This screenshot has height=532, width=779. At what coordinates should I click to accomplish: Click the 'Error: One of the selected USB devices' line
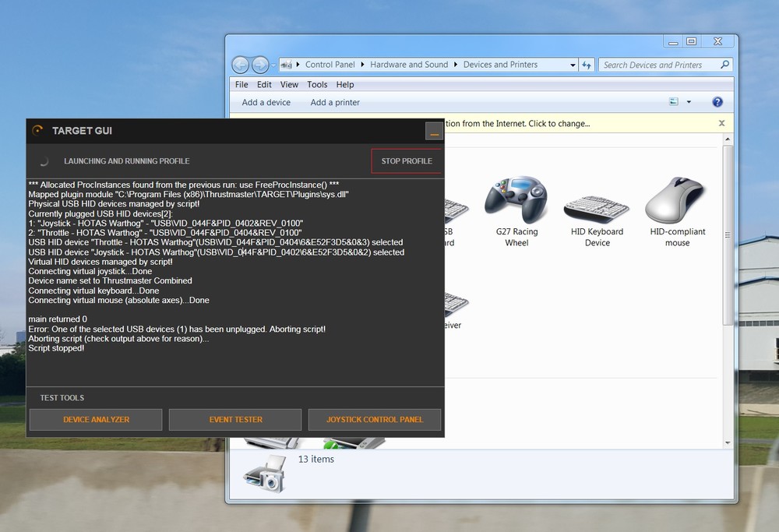tap(177, 329)
